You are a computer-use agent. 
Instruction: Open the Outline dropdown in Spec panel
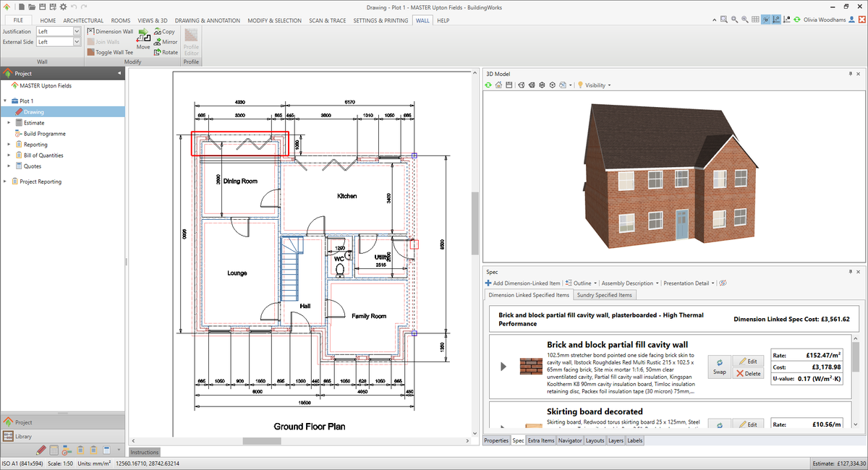[x=582, y=283]
